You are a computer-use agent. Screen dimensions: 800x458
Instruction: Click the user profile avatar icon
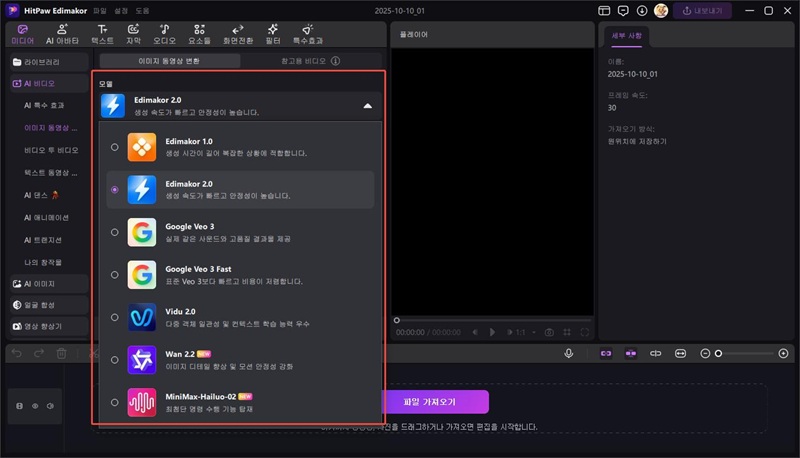coord(661,10)
